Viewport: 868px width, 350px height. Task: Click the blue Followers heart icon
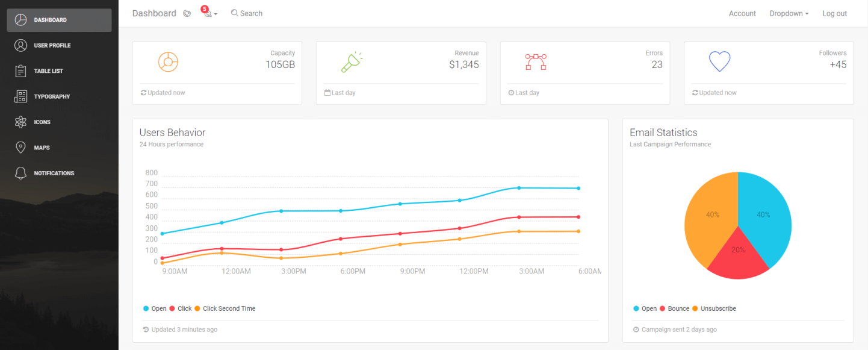(x=719, y=61)
